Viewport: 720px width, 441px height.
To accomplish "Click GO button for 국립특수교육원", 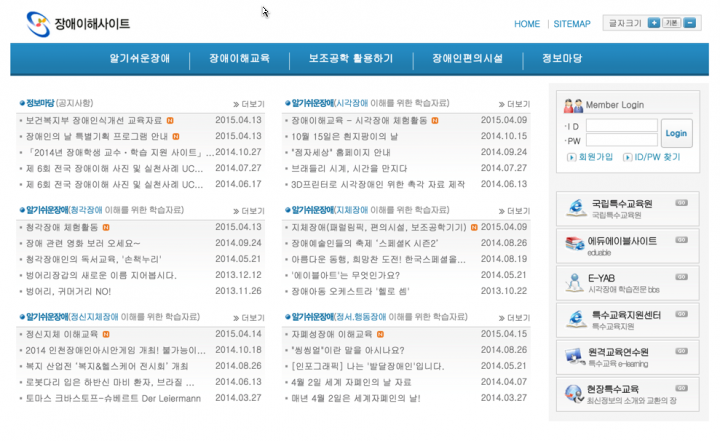I will (x=681, y=203).
